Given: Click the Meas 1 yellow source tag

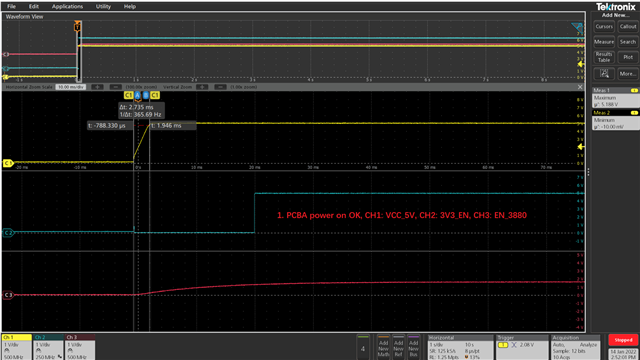Looking at the screenshot, I should [634, 90].
